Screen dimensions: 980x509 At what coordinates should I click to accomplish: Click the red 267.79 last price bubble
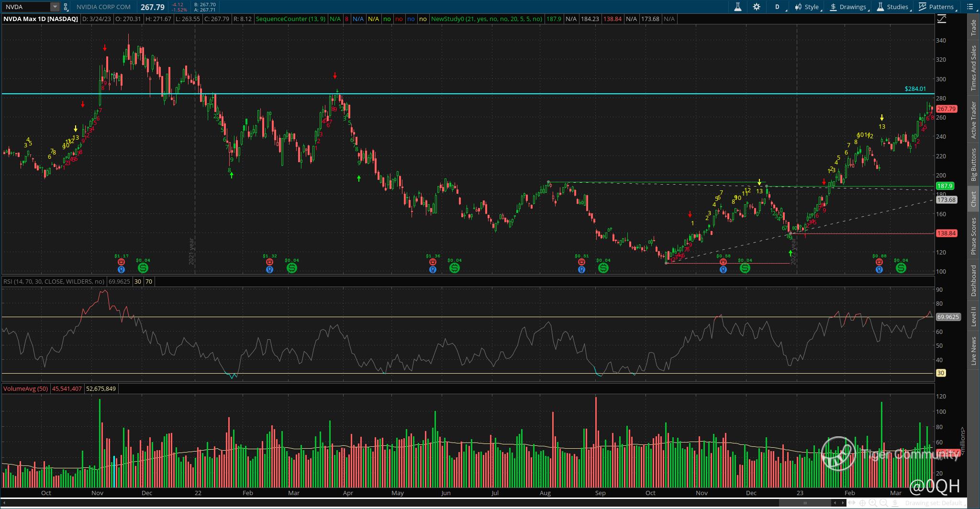tap(947, 109)
